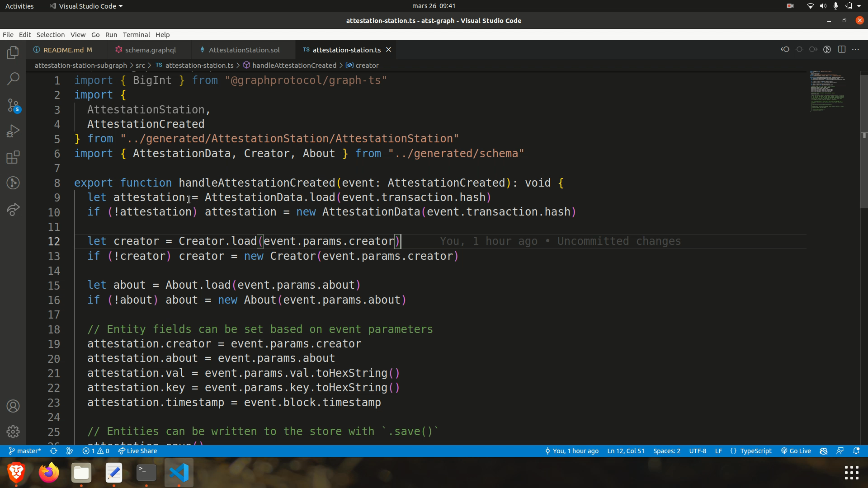Click the Synchronize Changes icon in status bar
Image resolution: width=868 pixels, height=488 pixels.
(53, 451)
